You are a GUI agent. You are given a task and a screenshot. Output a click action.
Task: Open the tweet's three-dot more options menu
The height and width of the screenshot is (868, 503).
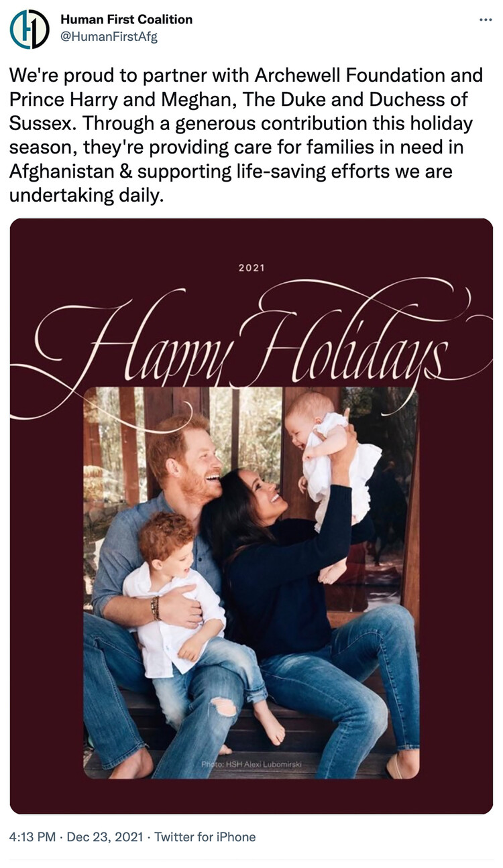[486, 20]
